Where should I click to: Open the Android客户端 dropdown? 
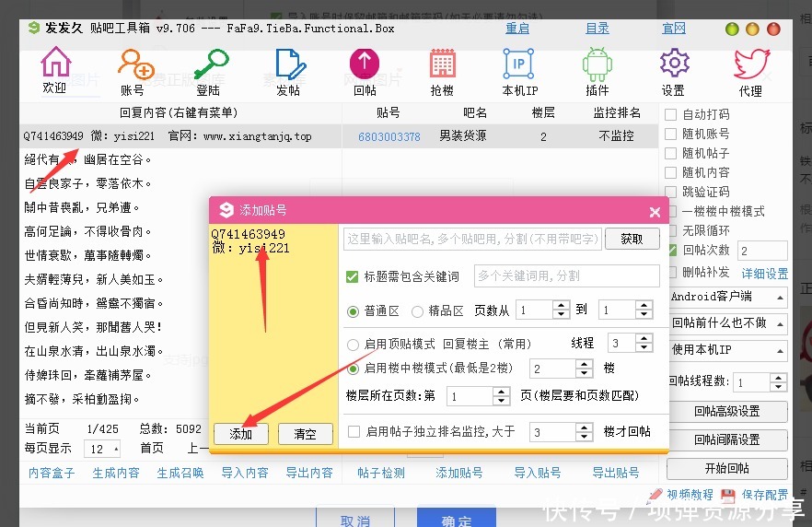click(727, 297)
